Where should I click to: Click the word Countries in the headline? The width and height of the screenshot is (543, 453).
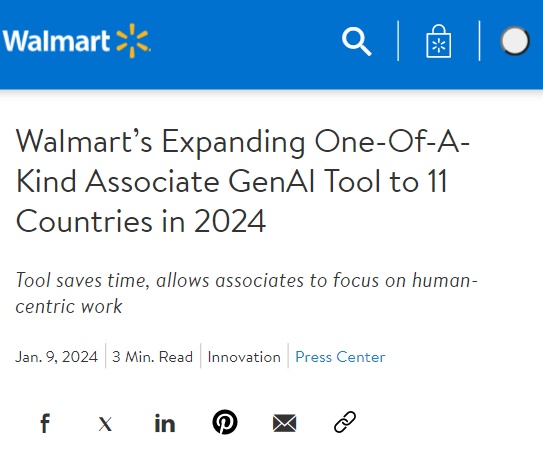pos(84,221)
